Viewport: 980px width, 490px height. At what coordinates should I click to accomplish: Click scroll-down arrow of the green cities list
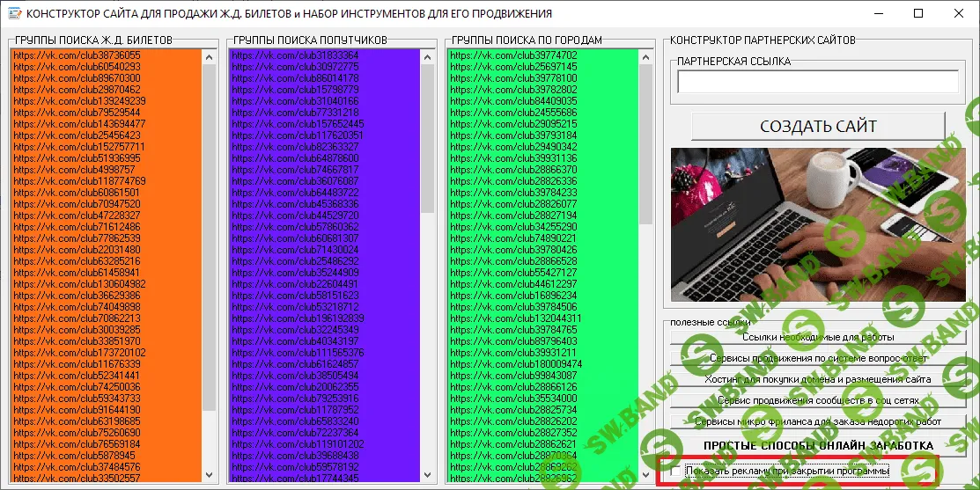pyautogui.click(x=646, y=474)
